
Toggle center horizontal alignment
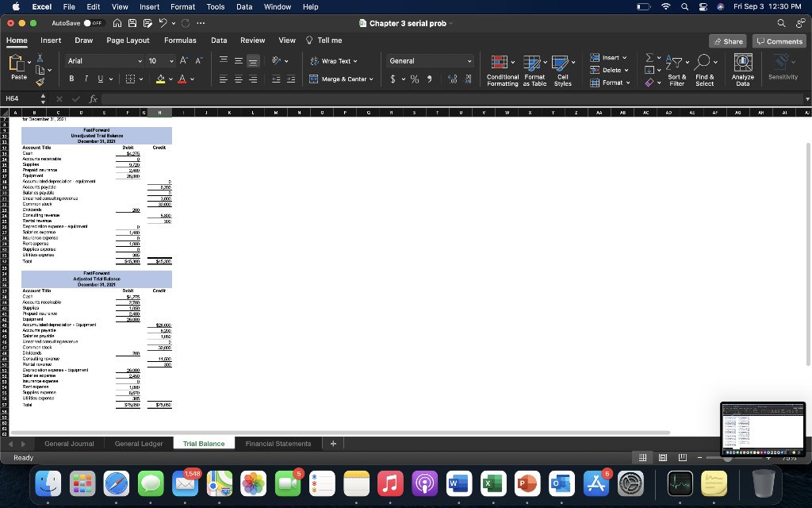pyautogui.click(x=239, y=79)
